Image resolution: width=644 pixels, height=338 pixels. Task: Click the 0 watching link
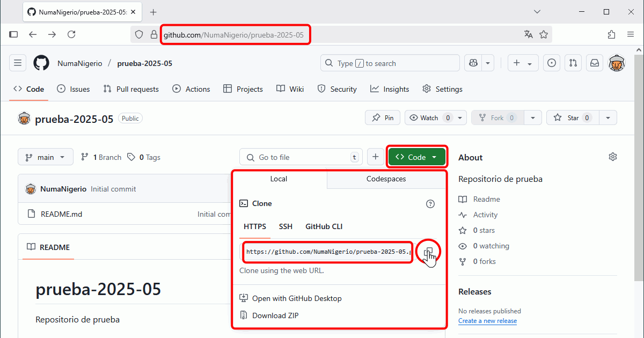click(491, 246)
